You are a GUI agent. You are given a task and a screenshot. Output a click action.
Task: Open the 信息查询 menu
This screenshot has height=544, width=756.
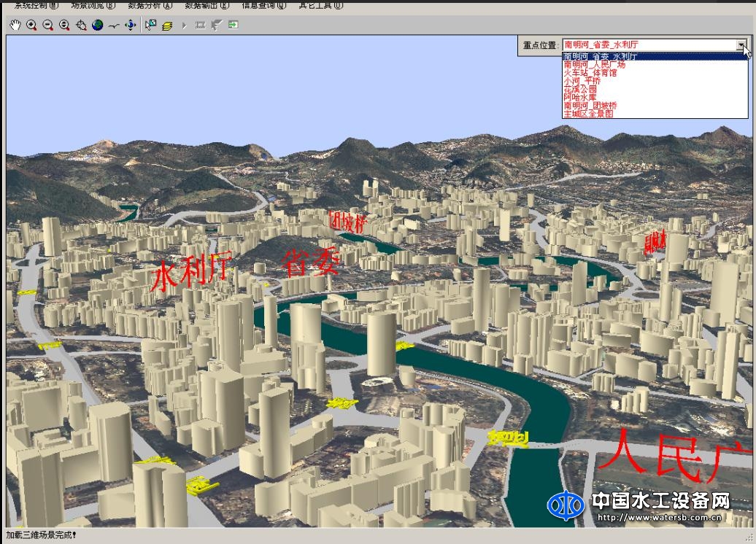(x=263, y=5)
